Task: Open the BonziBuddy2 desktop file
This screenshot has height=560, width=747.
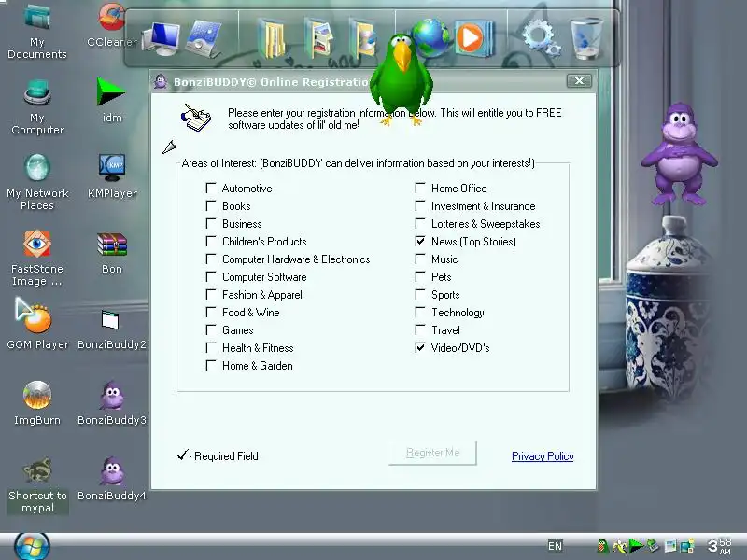Action: coord(111,329)
